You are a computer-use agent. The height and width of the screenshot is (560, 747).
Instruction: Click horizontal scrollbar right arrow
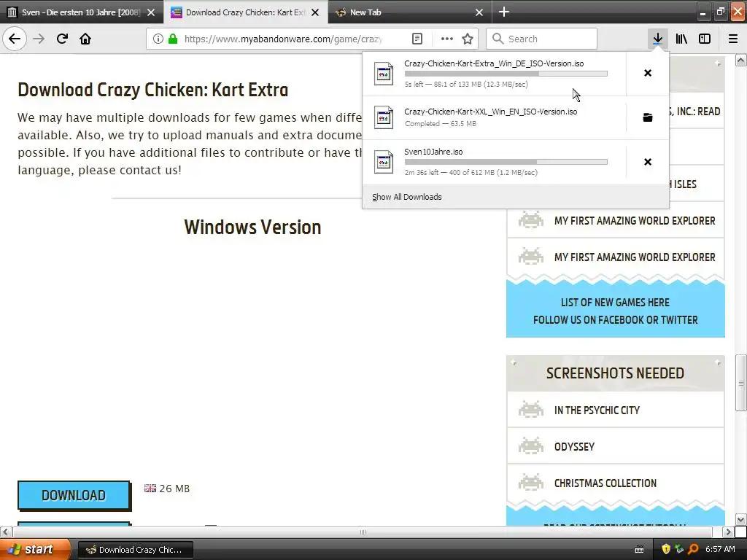728,532
